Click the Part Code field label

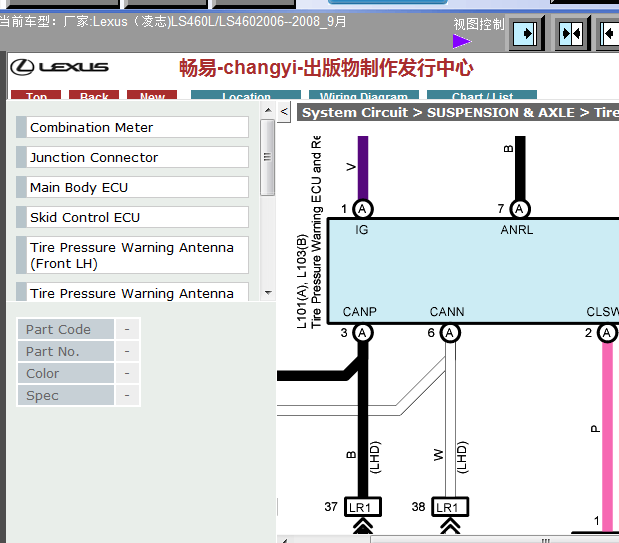coord(66,329)
